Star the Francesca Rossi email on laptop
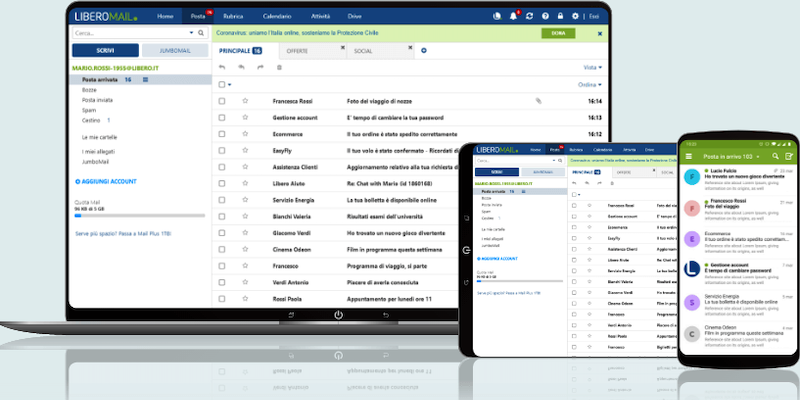Viewport: 800px width, 400px height. pos(245,101)
